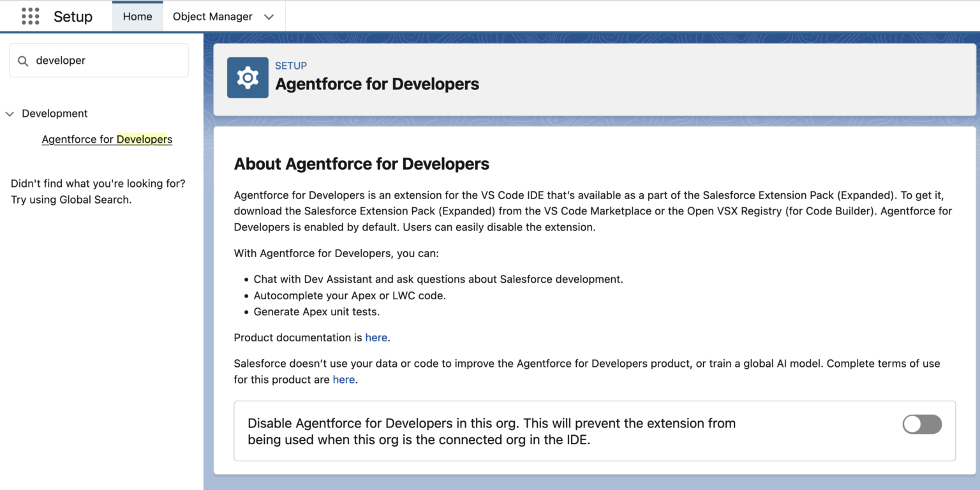Screen dimensions: 980x490
Task: Click inside the developer search field
Action: point(99,60)
